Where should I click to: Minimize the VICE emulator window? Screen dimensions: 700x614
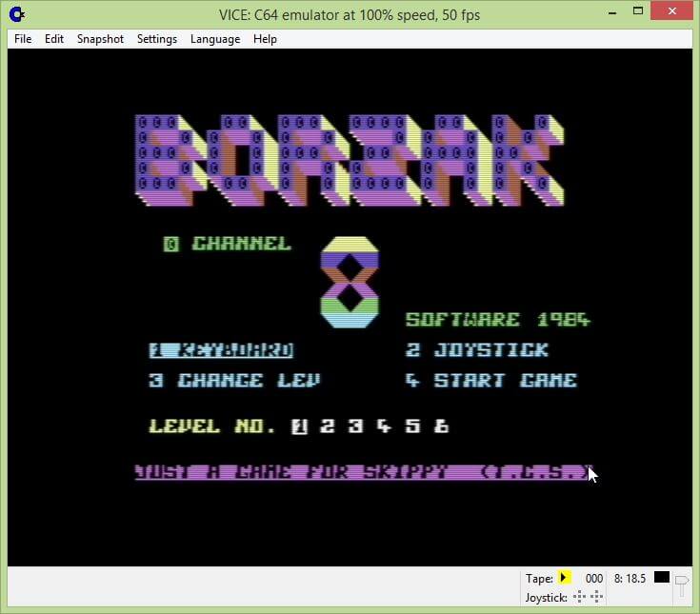pyautogui.click(x=612, y=12)
